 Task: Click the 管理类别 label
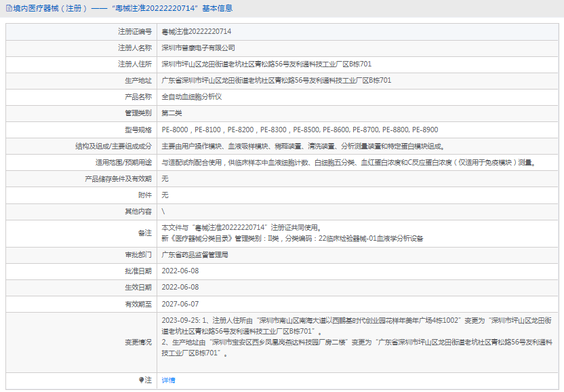(138, 113)
